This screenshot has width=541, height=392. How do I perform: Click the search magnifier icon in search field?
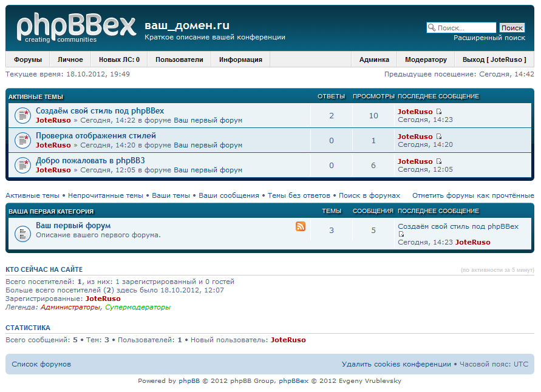[x=432, y=28]
